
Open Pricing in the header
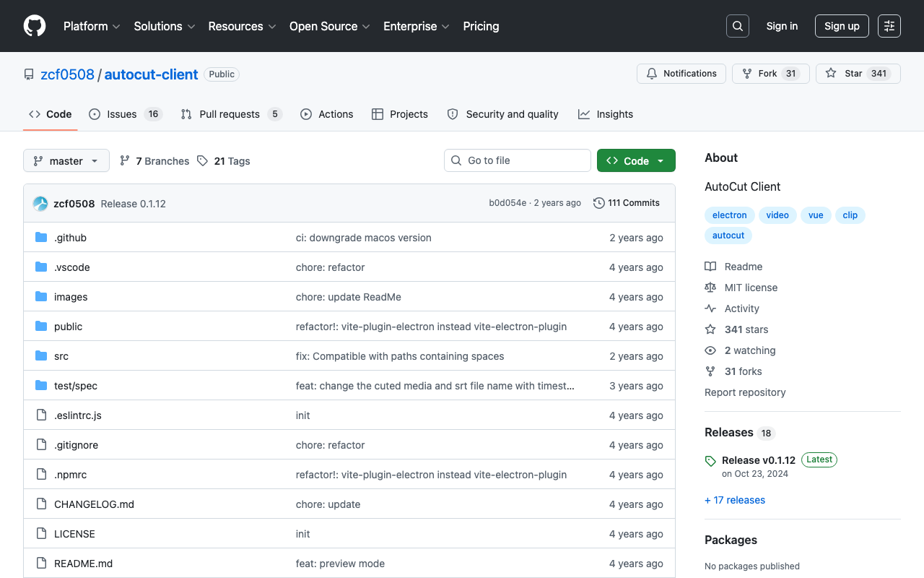(x=481, y=26)
